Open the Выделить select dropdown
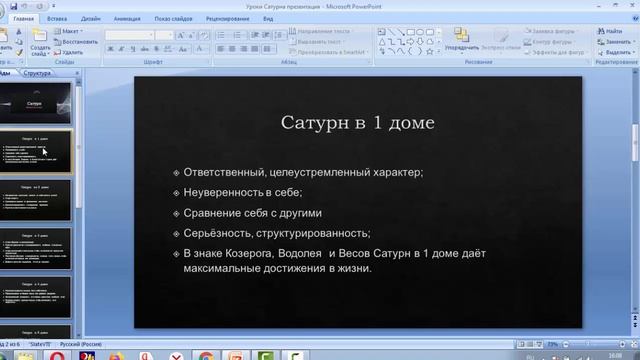Image resolution: width=640 pixels, height=360 pixels. click(x=616, y=52)
